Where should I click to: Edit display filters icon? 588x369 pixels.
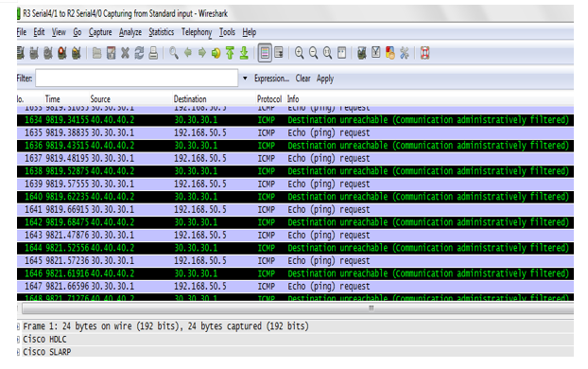tap(376, 53)
